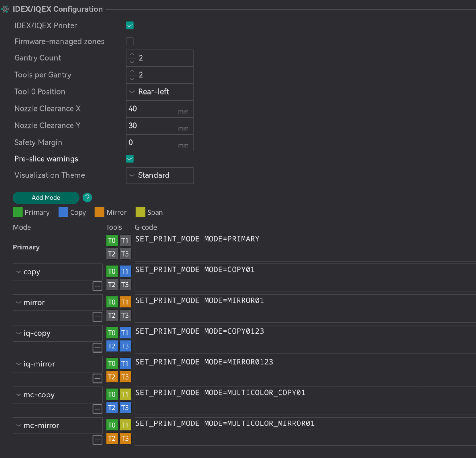Remove the mc-copy mode with minus icon
The height and width of the screenshot is (458, 476).
pyautogui.click(x=97, y=409)
